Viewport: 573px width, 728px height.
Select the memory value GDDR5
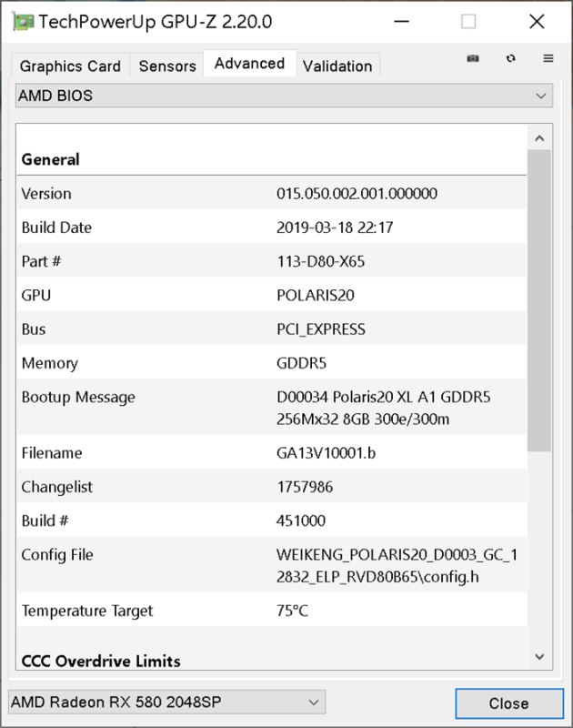(x=302, y=363)
